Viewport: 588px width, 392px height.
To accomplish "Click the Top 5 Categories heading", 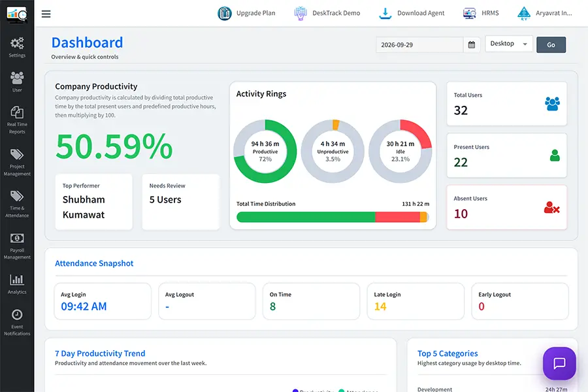I will click(448, 353).
